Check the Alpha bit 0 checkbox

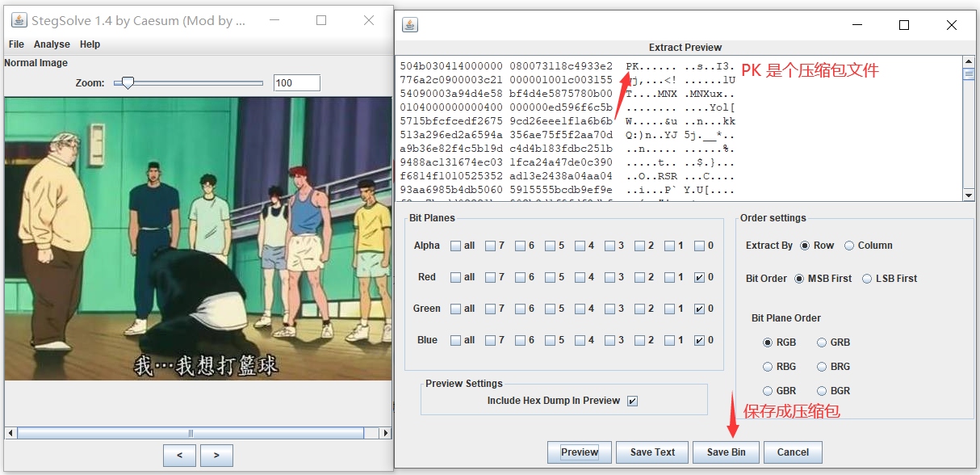699,246
